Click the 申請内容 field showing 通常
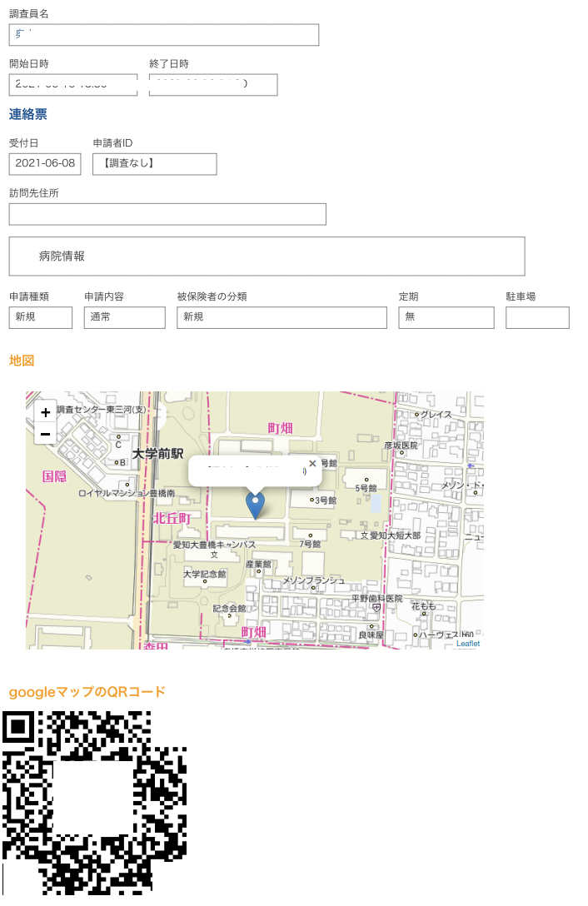 [125, 318]
